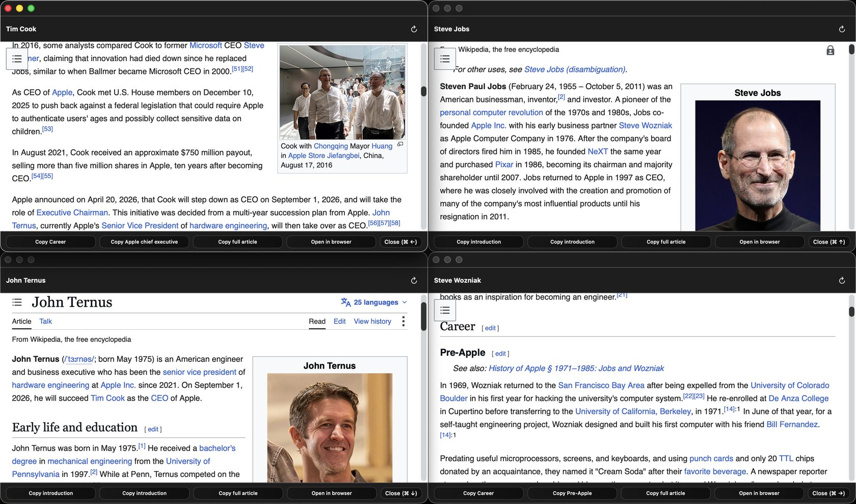Open table of contents in John Ternus window
The image size is (856, 504).
[17, 302]
